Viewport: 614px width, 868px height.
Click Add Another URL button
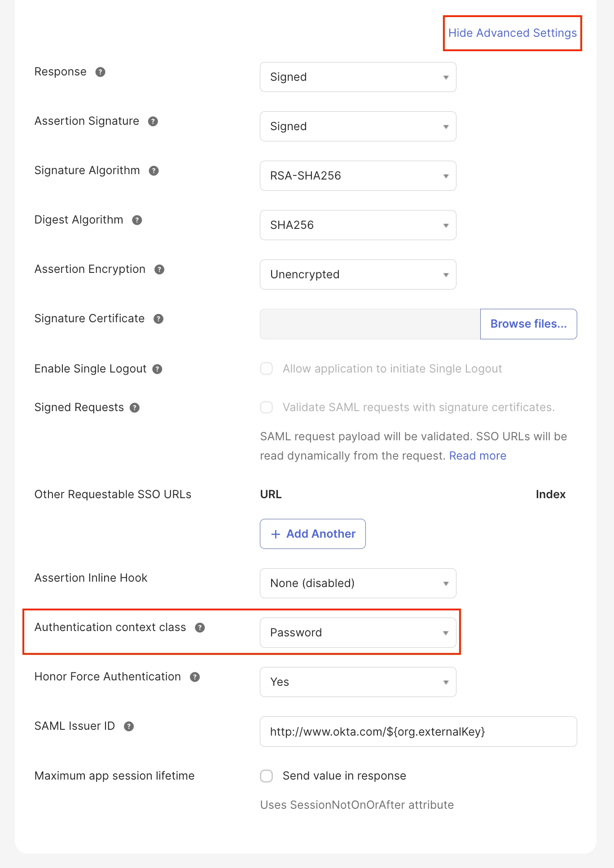pos(313,534)
